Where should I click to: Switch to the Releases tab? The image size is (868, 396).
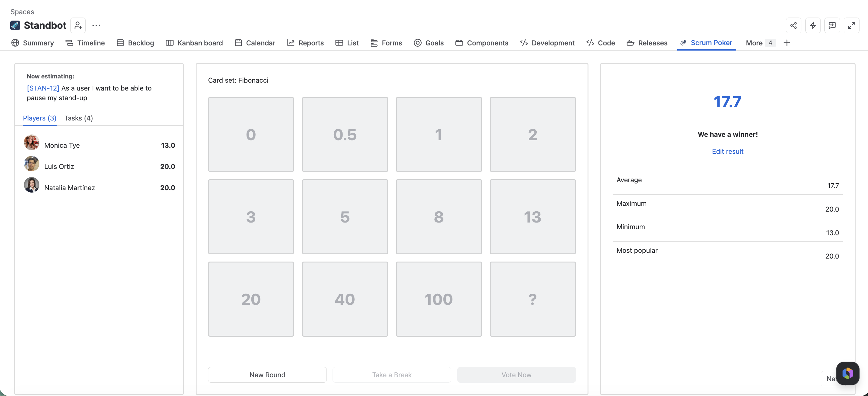647,43
